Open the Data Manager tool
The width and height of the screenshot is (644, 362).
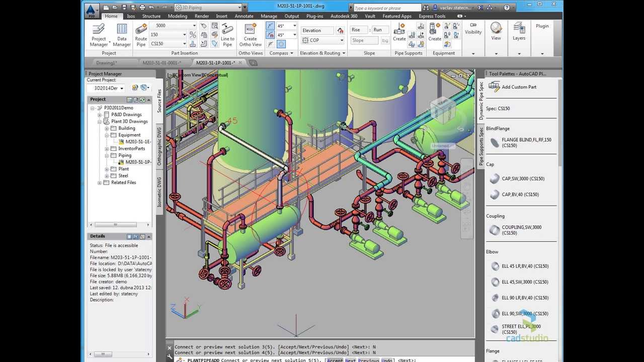point(122,35)
